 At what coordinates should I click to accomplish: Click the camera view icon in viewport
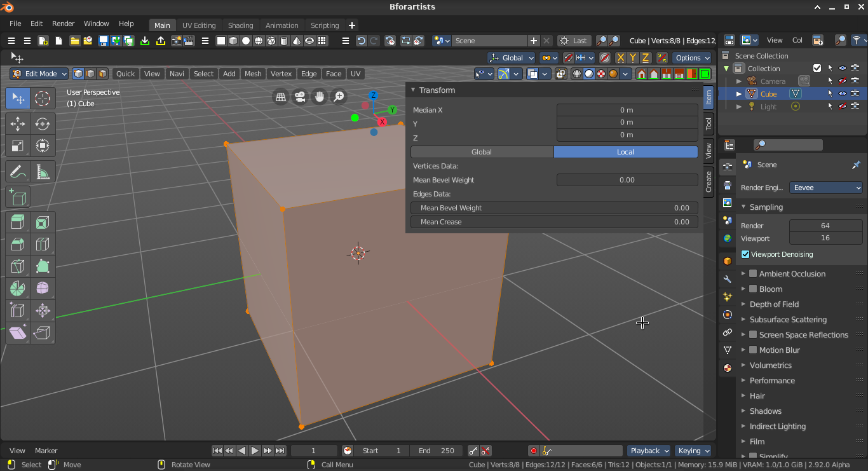click(x=300, y=97)
